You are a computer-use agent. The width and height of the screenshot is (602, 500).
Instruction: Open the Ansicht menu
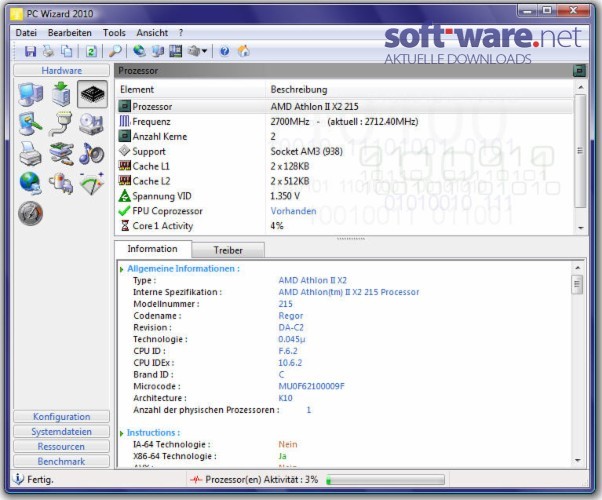coord(152,33)
